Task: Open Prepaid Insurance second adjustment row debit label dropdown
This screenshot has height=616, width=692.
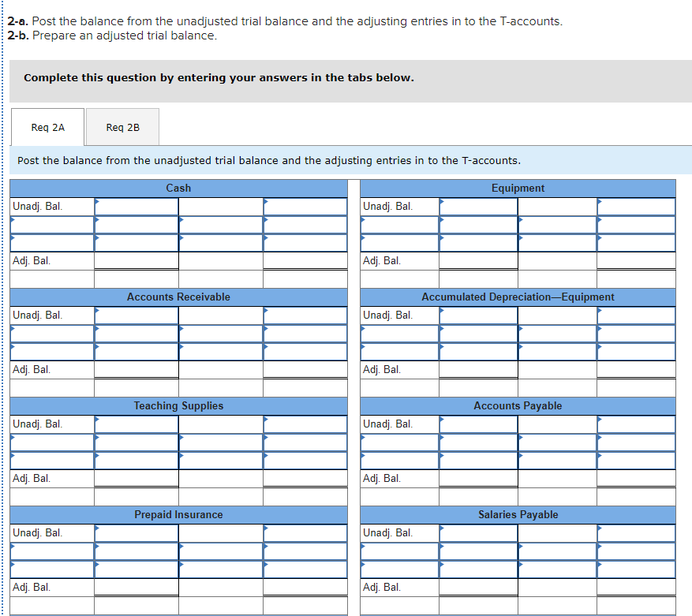Action: 52,569
